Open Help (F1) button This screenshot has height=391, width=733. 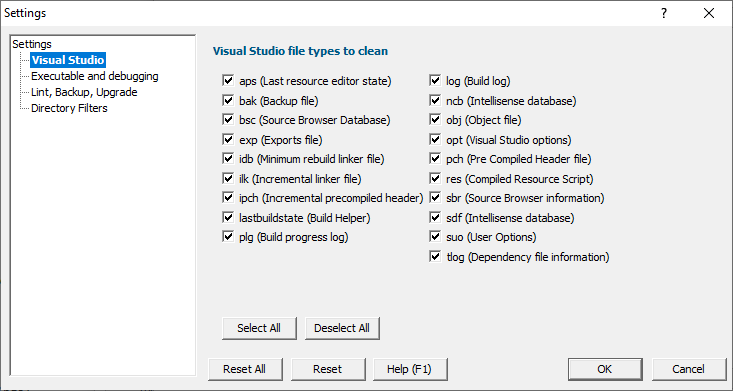(x=410, y=369)
